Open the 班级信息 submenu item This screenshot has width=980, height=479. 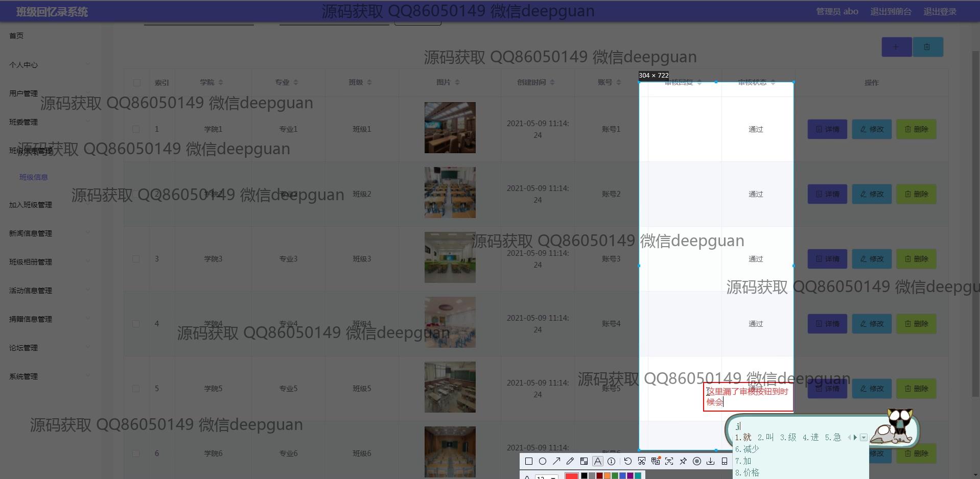point(34,177)
